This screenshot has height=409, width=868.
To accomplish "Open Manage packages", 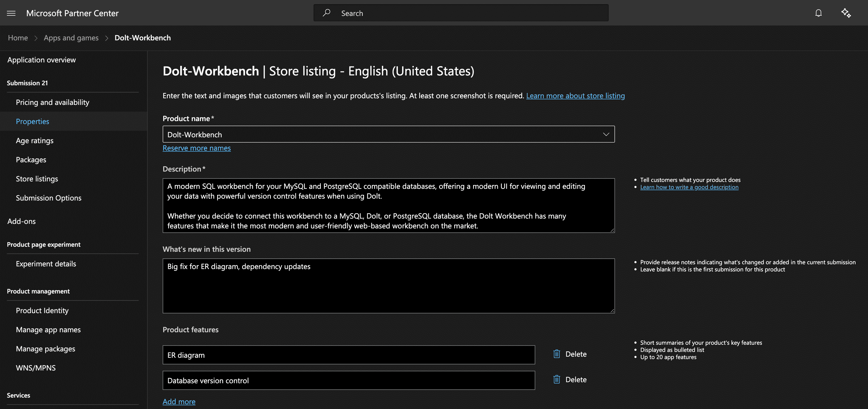I will (x=45, y=349).
